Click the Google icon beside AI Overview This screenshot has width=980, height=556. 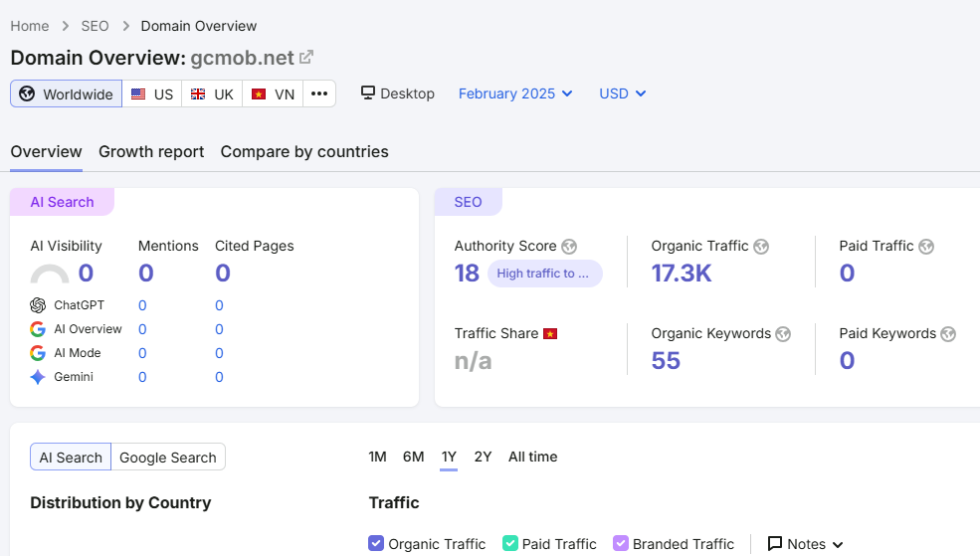click(x=38, y=329)
